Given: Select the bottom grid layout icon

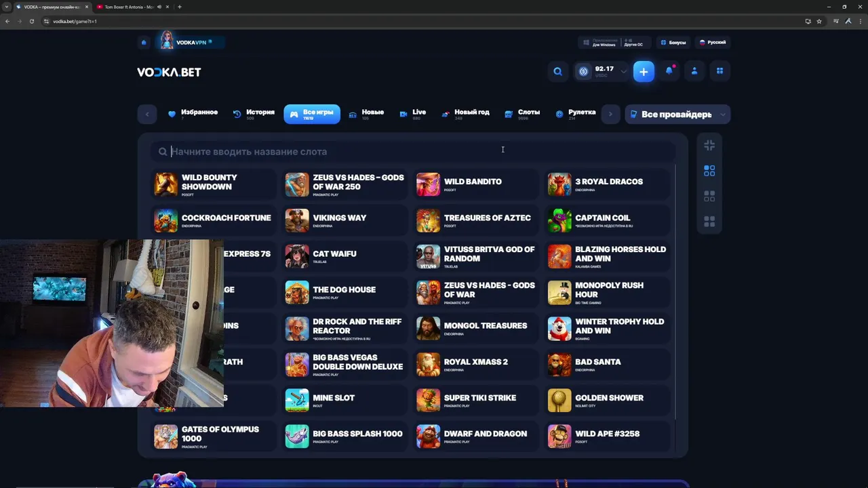Looking at the screenshot, I should point(709,222).
